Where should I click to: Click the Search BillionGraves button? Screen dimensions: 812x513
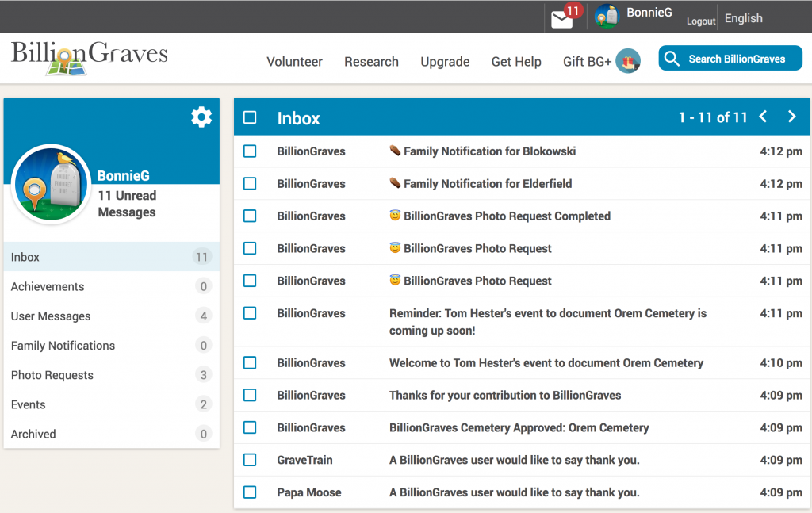pos(730,59)
